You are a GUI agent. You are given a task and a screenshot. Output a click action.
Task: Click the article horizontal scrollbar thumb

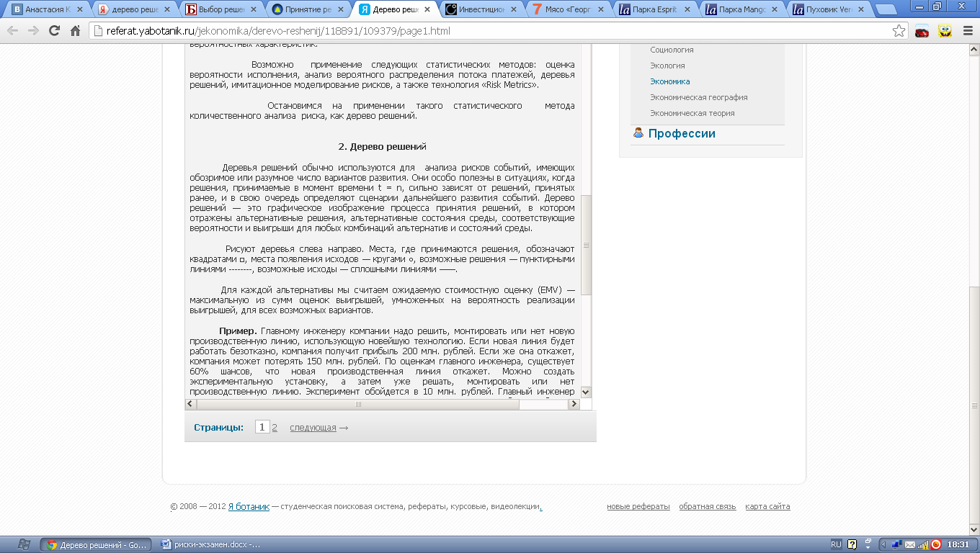coord(358,405)
